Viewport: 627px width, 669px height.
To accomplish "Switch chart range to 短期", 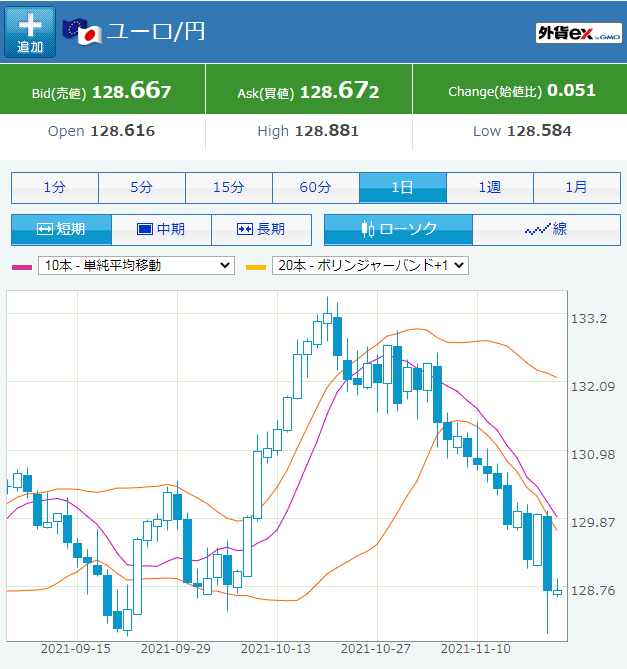I will (61, 230).
